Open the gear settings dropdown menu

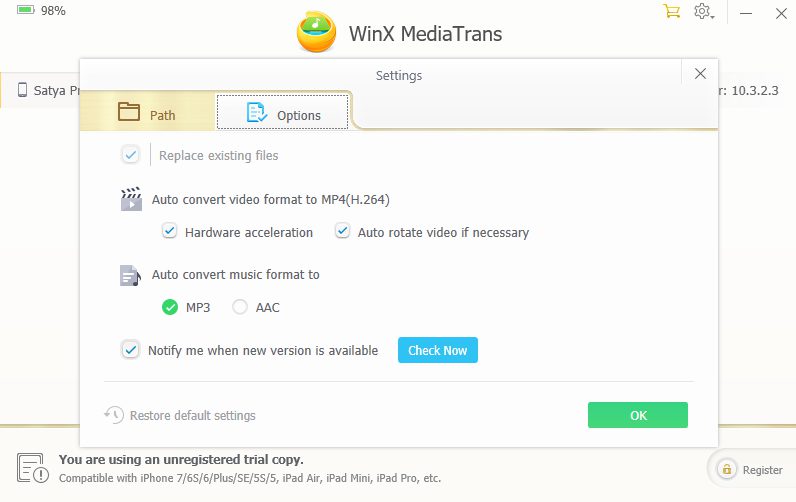(x=704, y=11)
